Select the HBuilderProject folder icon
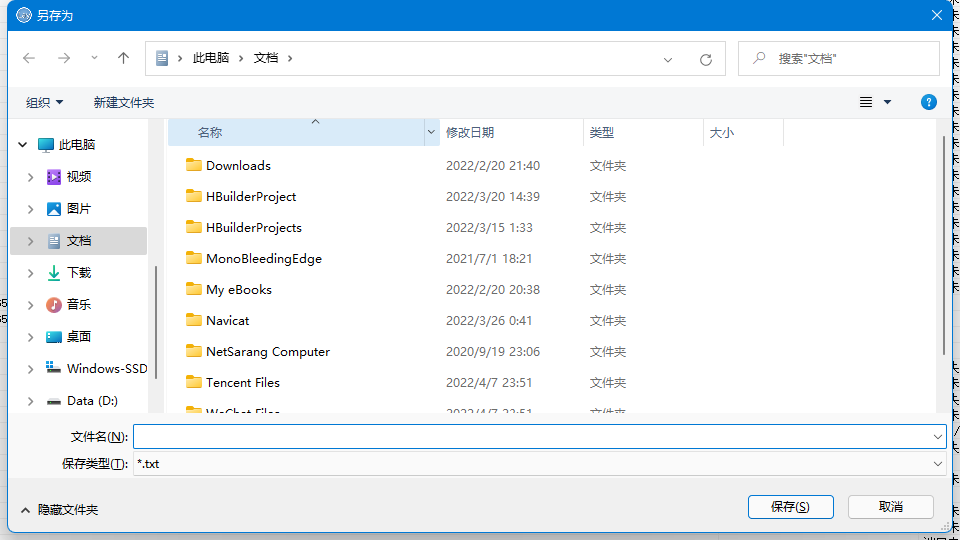Screen dimensions: 960x540 [193, 196]
